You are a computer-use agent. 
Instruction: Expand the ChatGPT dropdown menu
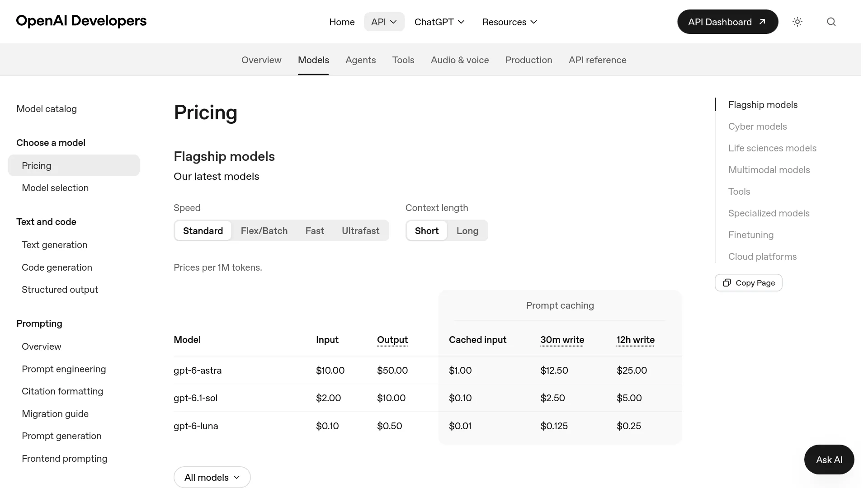click(439, 22)
